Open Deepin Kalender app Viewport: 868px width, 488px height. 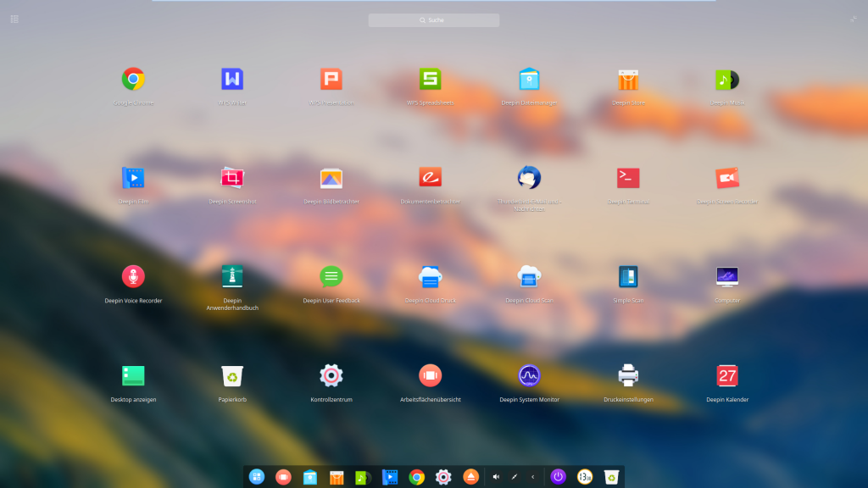[x=727, y=375]
